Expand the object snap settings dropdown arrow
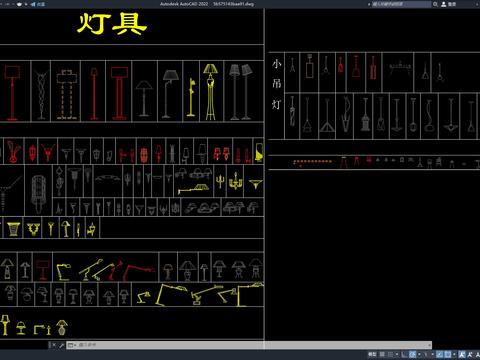Screen dimensions: 480x360 tap(454, 354)
